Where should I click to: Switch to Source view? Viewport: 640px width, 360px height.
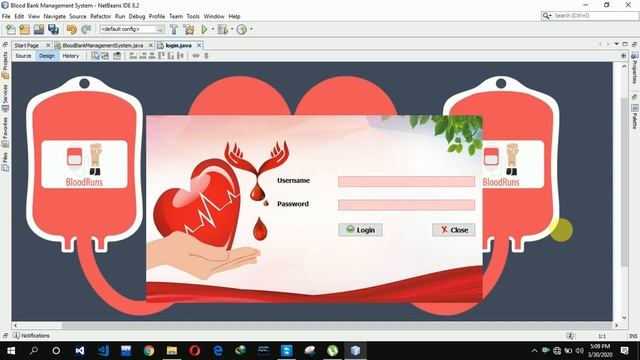pos(23,56)
